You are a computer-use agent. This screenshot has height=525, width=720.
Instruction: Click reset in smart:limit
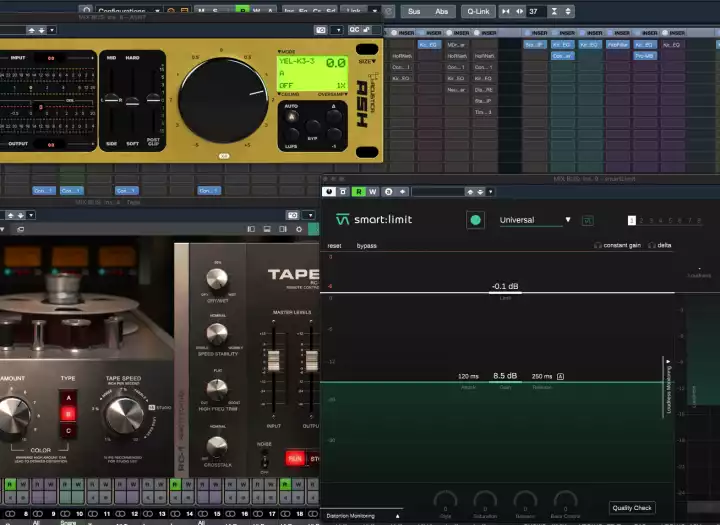click(x=334, y=246)
